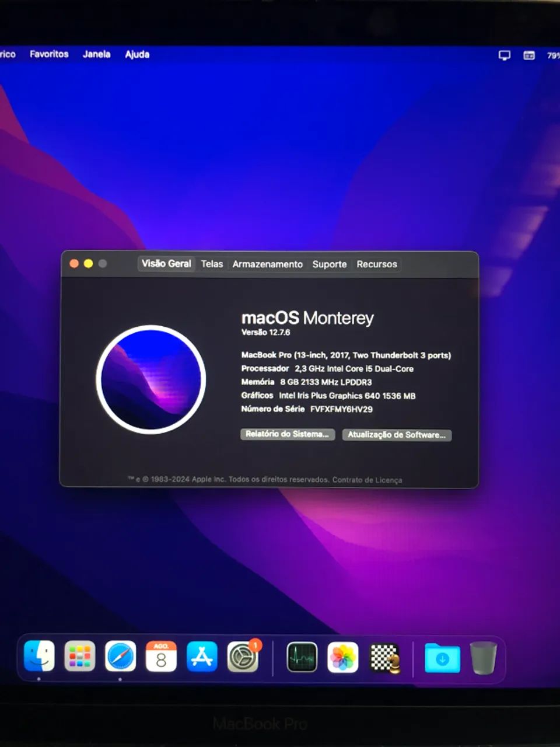Click the macOS Monterey logo image
The width and height of the screenshot is (560, 747).
[151, 379]
